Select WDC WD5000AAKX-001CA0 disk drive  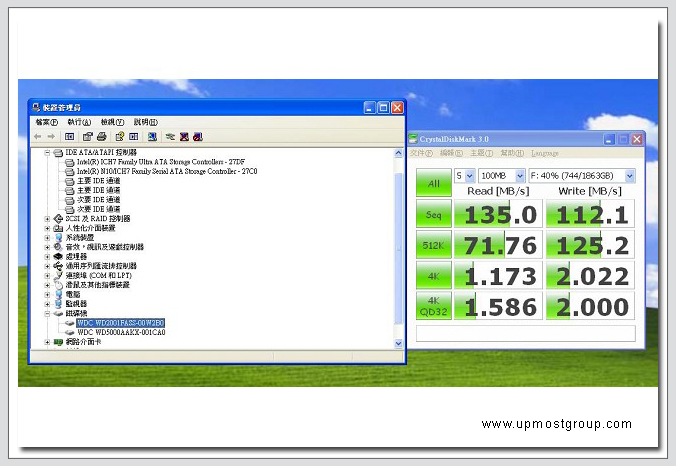pos(121,332)
